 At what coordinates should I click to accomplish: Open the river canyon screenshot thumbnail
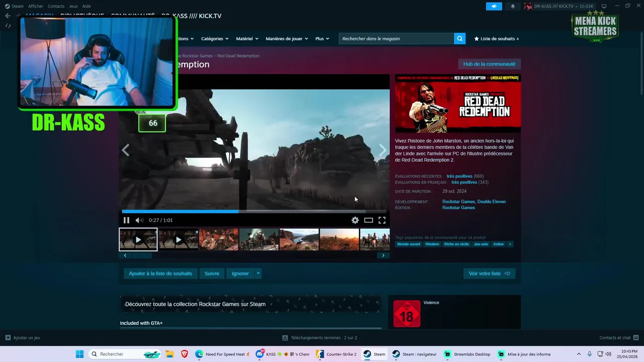299,239
